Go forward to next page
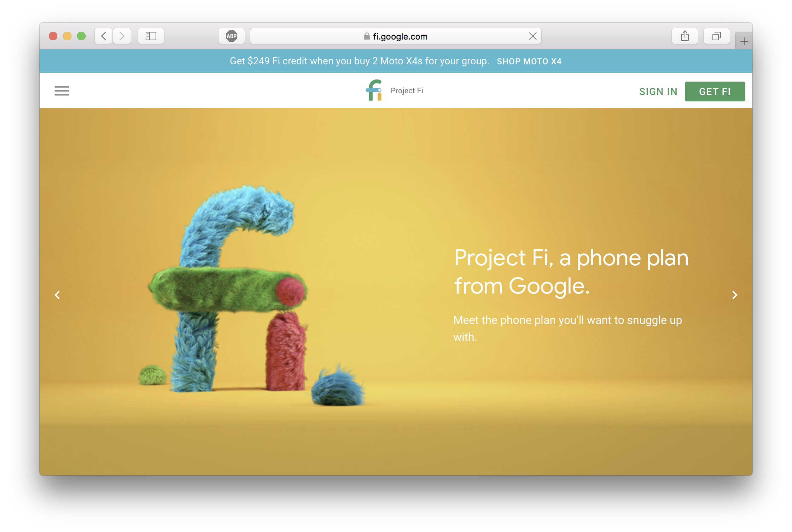The height and width of the screenshot is (532, 792). tap(122, 36)
